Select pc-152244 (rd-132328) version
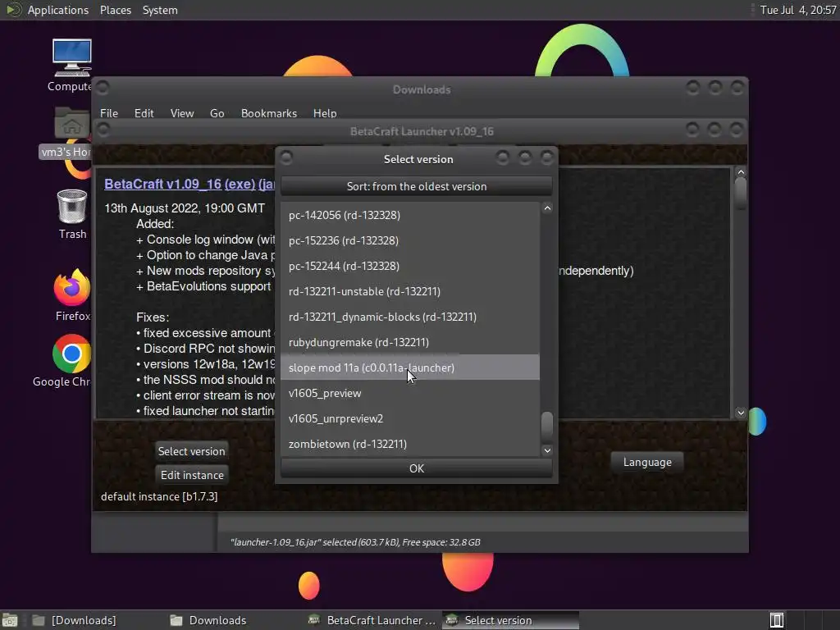 [410, 266]
